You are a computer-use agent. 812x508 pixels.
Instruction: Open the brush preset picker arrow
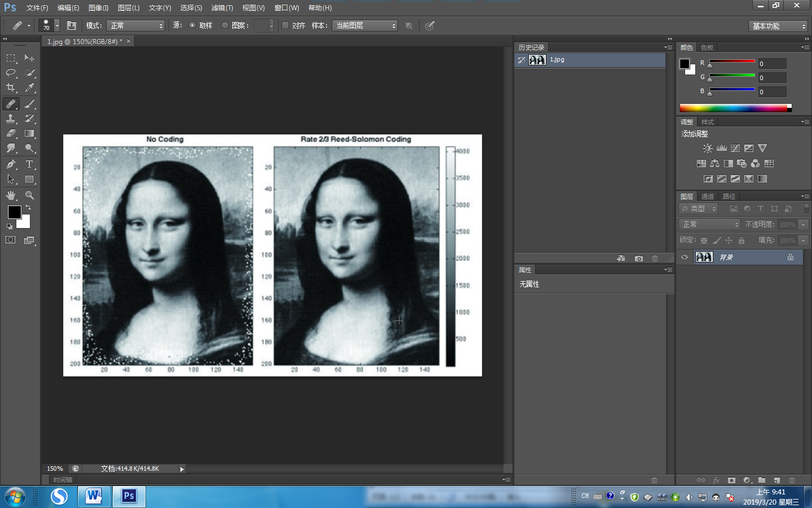(x=57, y=25)
